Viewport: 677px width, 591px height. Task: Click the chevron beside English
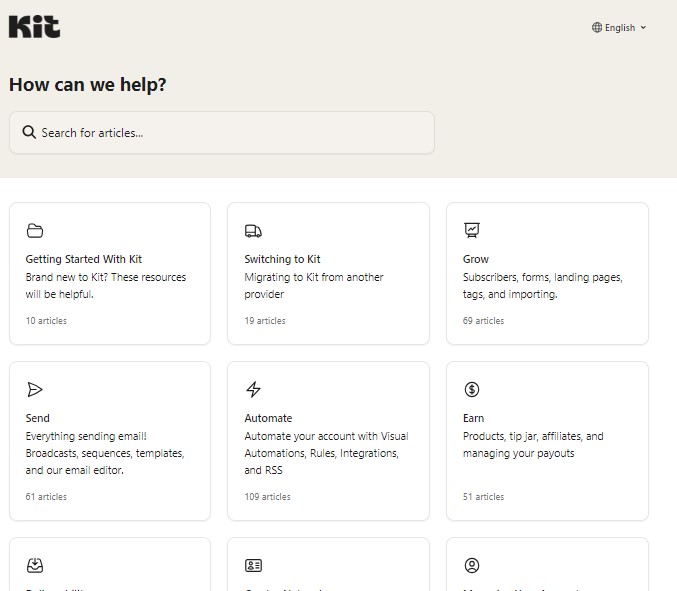[x=643, y=28]
